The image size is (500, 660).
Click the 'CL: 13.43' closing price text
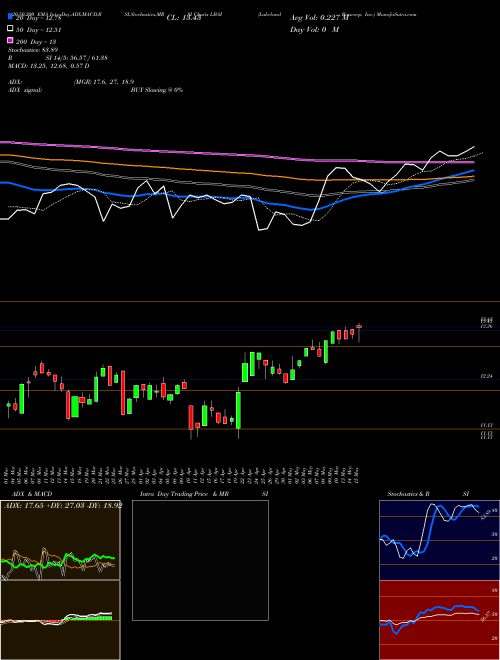coord(184,17)
